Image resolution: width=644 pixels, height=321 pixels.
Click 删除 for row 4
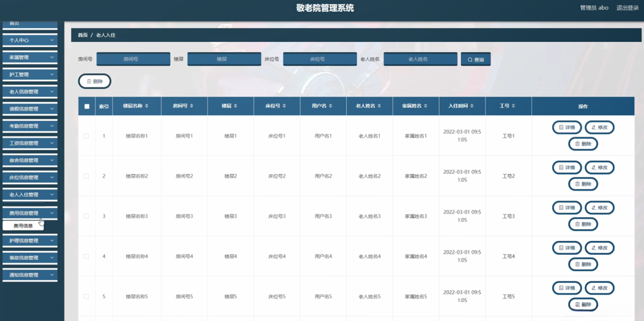pos(583,264)
